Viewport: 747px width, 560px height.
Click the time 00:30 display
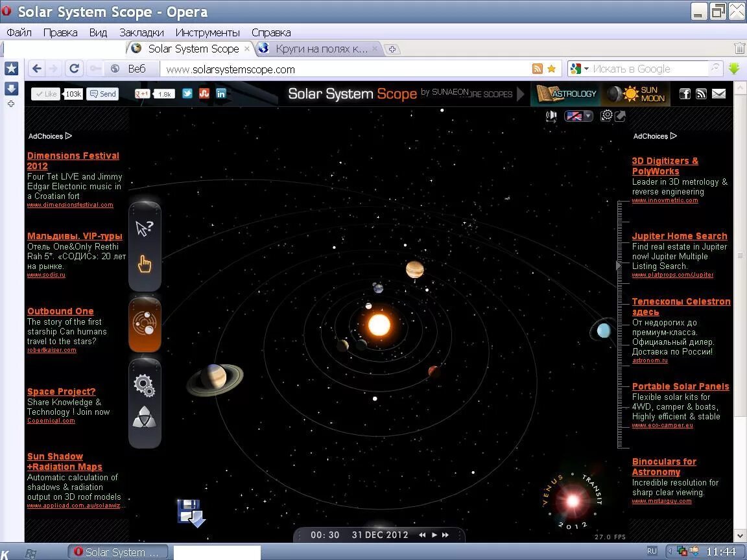[325, 535]
